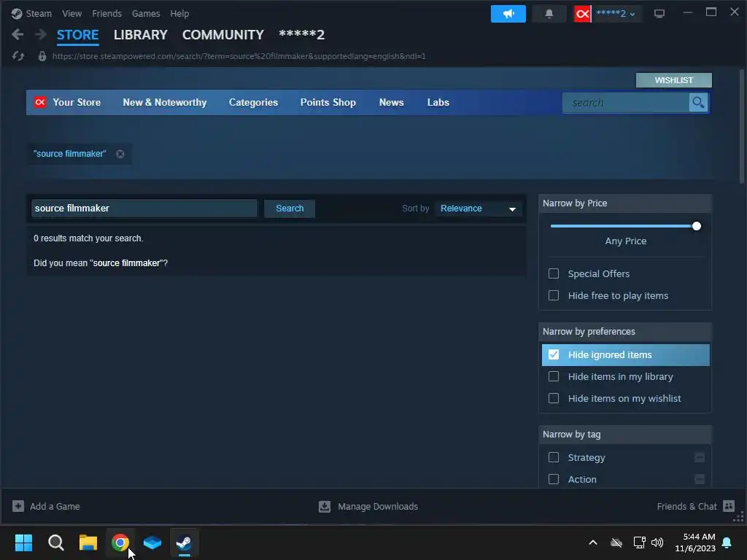Click the store search box at top right
The width and height of the screenshot is (747, 560).
625,102
